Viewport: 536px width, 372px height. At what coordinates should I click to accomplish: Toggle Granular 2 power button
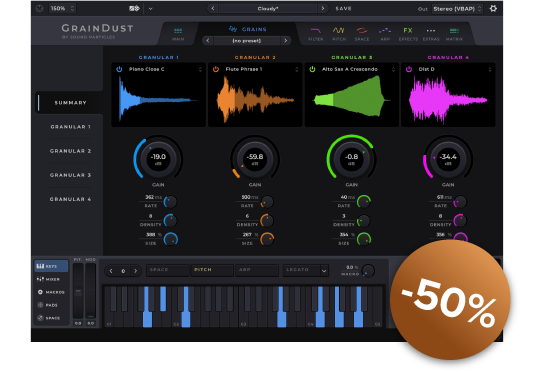coord(216,69)
